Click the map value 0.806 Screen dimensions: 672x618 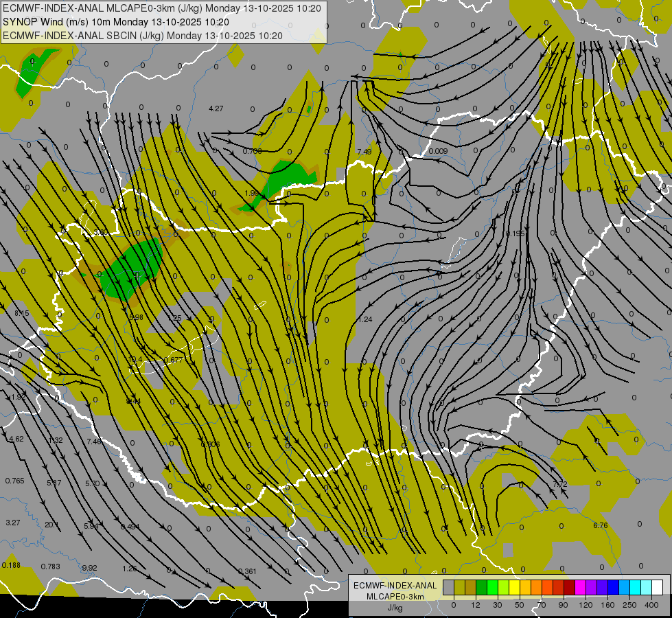pos(211,444)
